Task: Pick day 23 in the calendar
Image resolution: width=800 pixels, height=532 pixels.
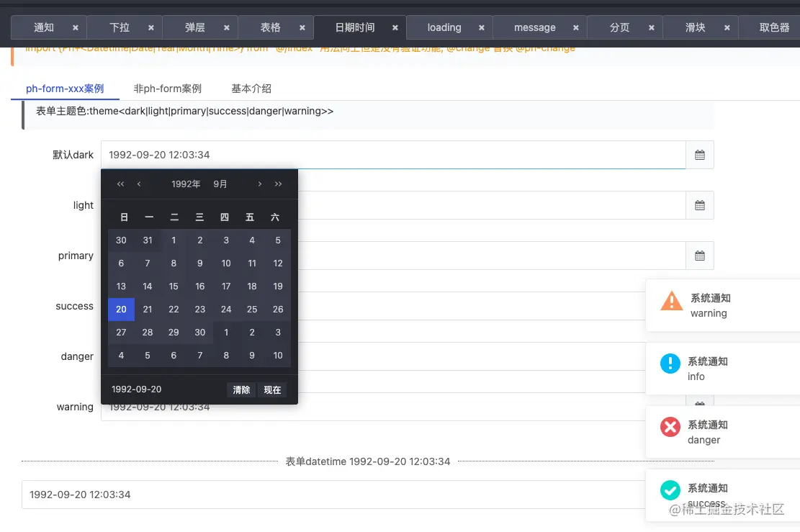Action: 200,310
